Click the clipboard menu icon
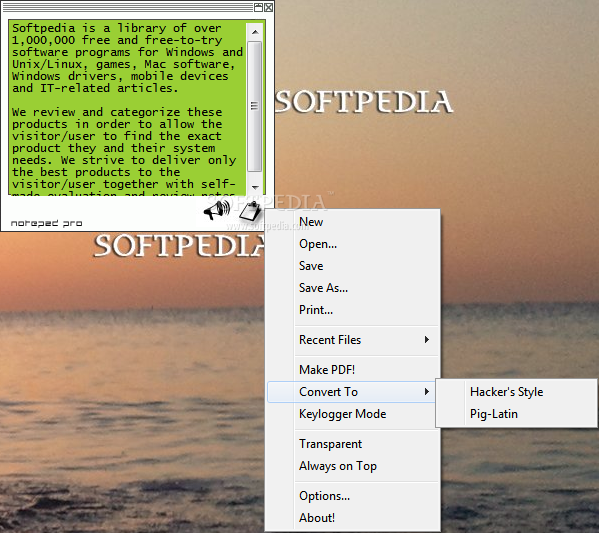 250,212
